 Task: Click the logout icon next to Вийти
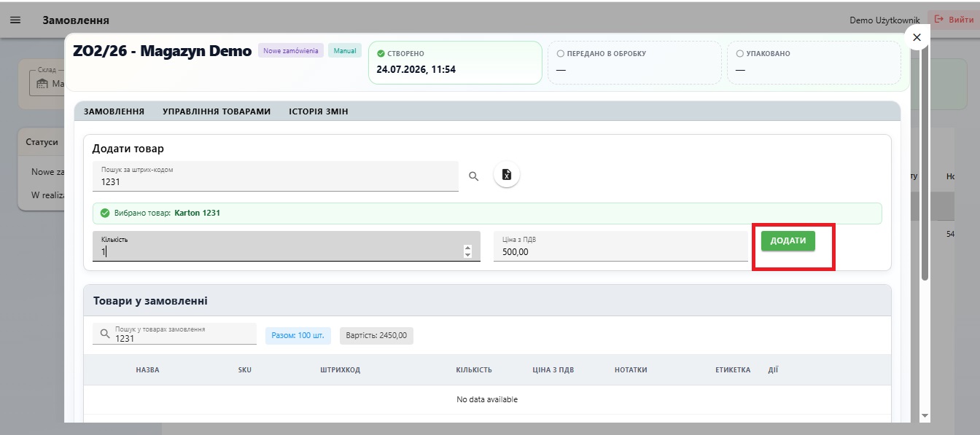point(939,20)
